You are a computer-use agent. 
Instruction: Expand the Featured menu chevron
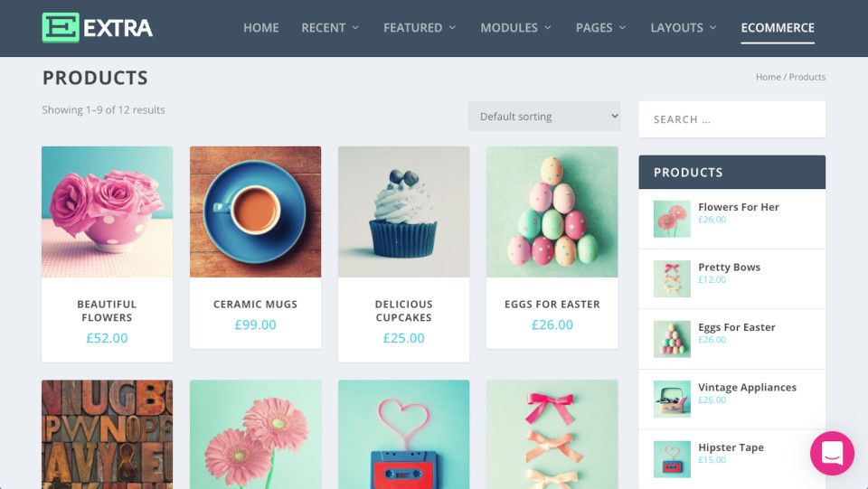(x=452, y=28)
